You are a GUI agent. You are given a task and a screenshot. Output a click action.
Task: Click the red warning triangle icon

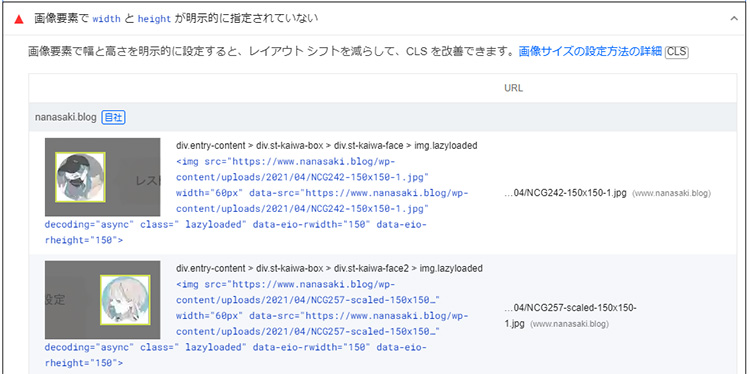click(x=19, y=20)
